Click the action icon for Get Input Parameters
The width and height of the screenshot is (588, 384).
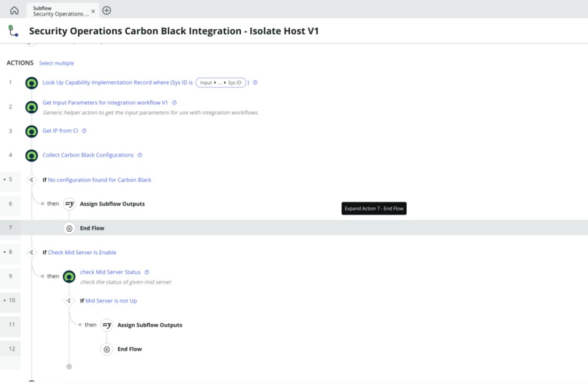click(31, 107)
